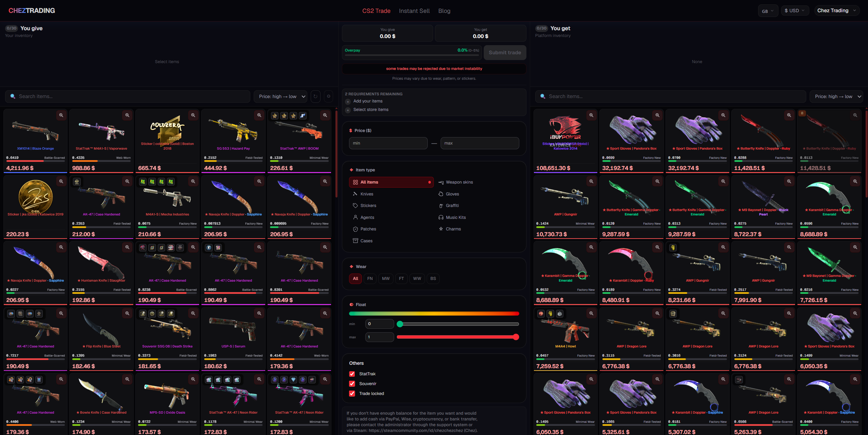Open platform inventory Price sort dropdown
868x435 pixels.
836,96
